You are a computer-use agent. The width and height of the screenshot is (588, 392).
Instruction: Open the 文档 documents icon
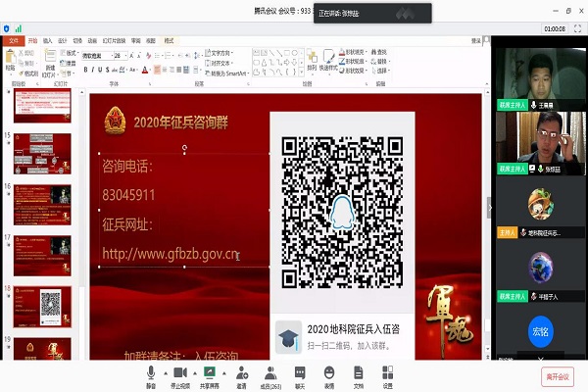coord(359,373)
